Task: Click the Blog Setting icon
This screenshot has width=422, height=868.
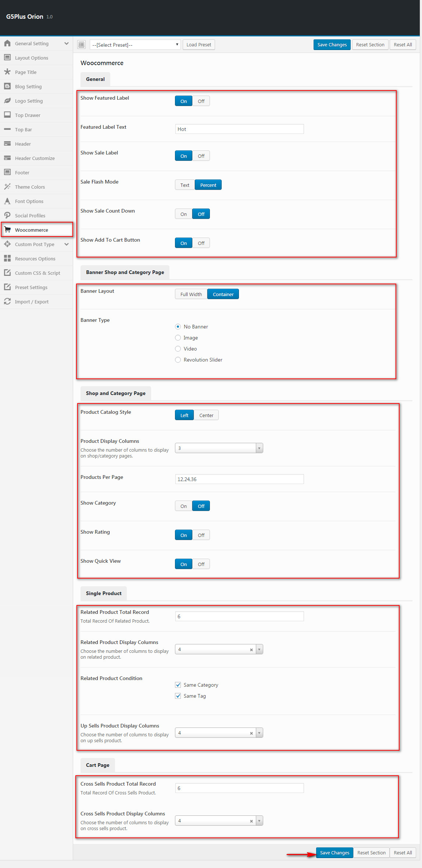Action: click(7, 86)
